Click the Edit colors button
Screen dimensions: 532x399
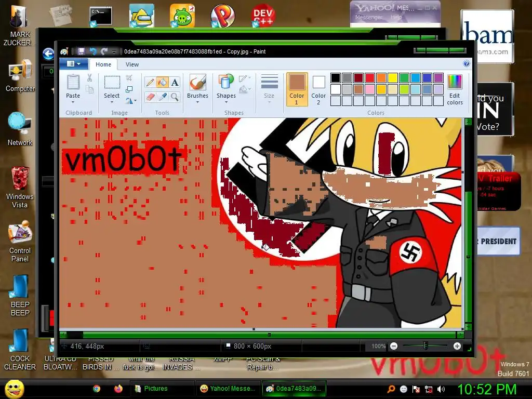455,90
